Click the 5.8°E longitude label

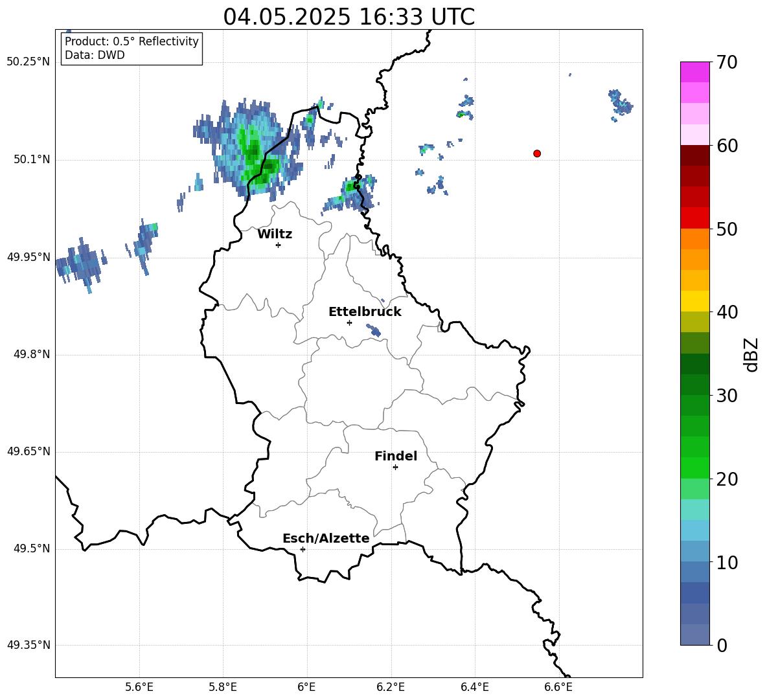[x=223, y=687]
